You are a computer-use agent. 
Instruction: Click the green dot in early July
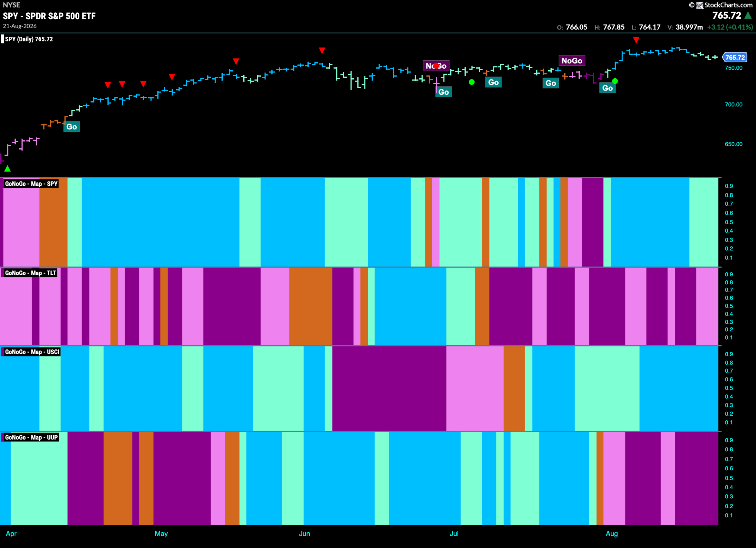tap(472, 82)
